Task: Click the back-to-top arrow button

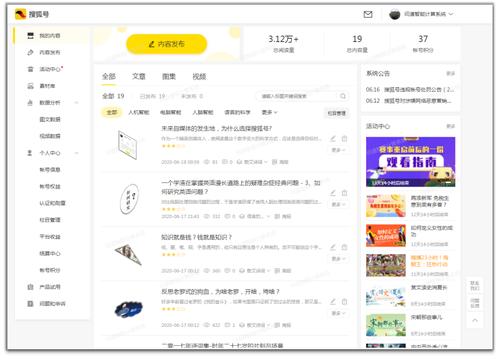Action: pos(475,320)
